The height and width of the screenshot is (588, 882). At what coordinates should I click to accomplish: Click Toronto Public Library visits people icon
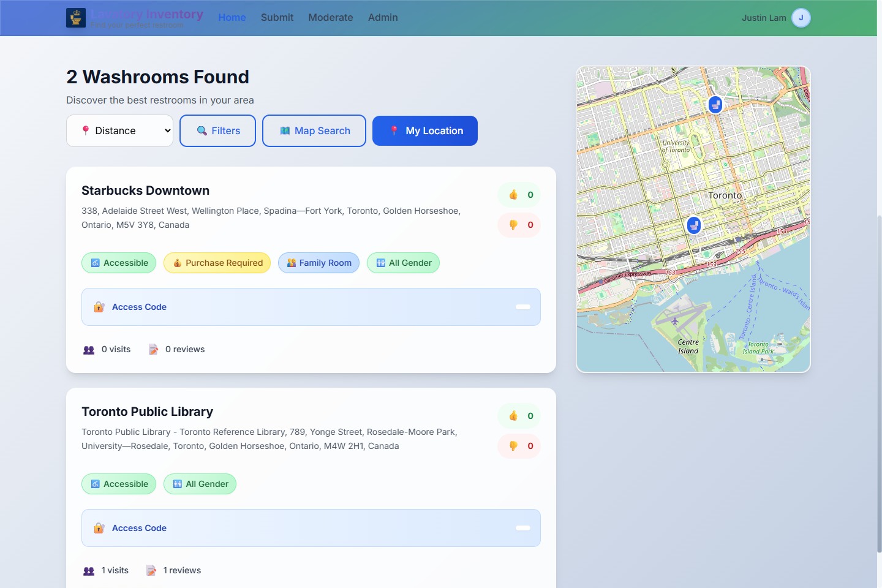pos(89,571)
